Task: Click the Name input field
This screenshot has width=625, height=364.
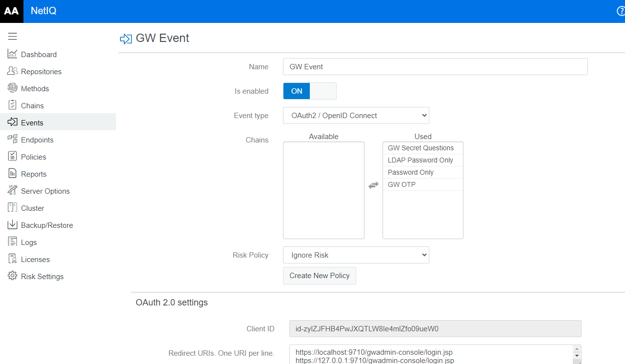Action: pyautogui.click(x=435, y=67)
